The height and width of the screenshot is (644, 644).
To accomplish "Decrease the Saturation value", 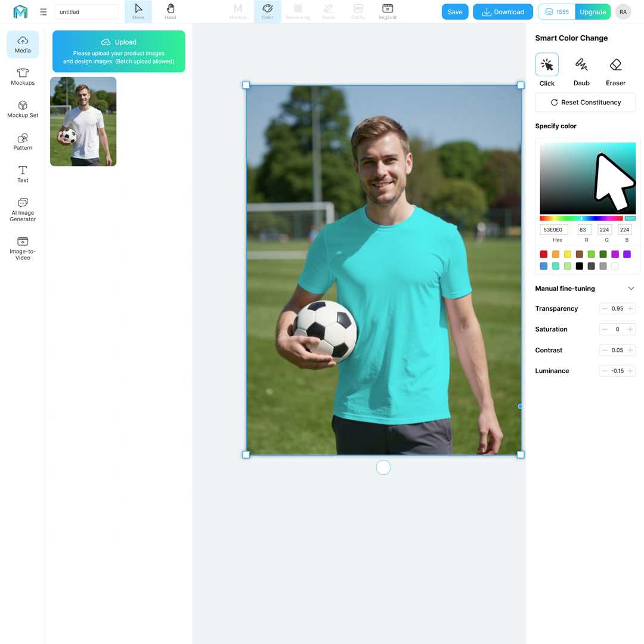I will (x=604, y=329).
